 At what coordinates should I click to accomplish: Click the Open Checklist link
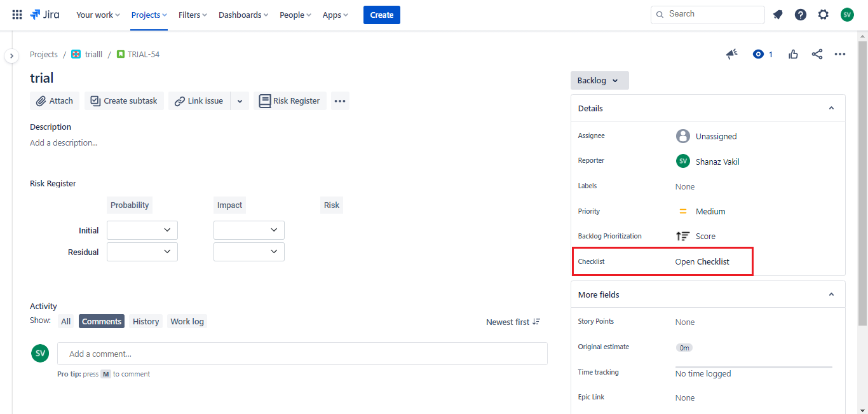click(x=702, y=261)
